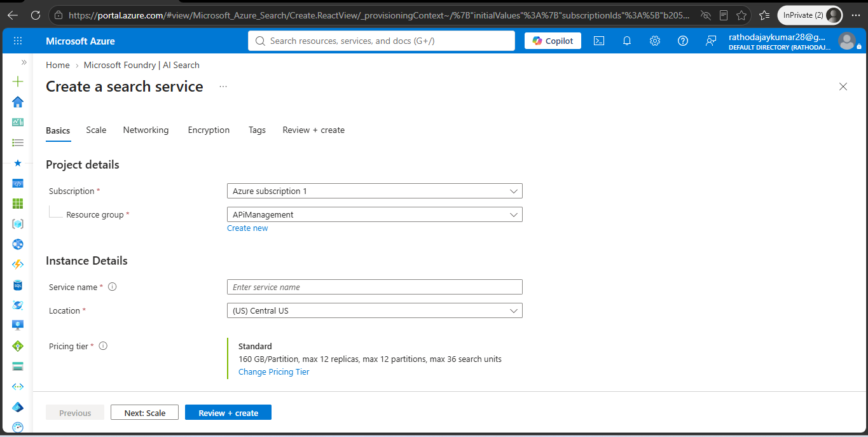
Task: Open All services list icon in sidebar
Action: point(18,142)
